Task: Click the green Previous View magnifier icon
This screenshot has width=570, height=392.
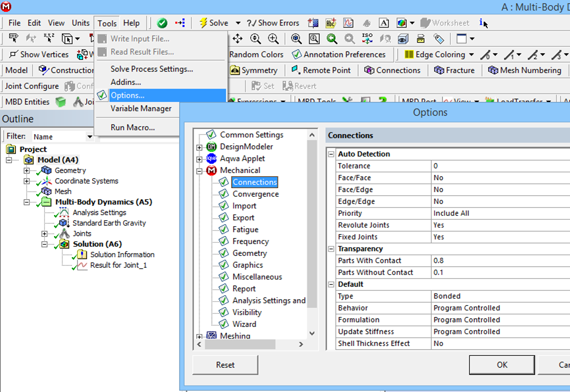Action: [332, 39]
